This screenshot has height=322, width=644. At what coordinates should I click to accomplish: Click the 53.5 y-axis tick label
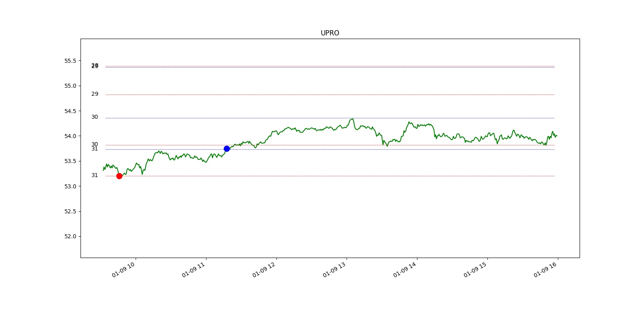[70, 161]
